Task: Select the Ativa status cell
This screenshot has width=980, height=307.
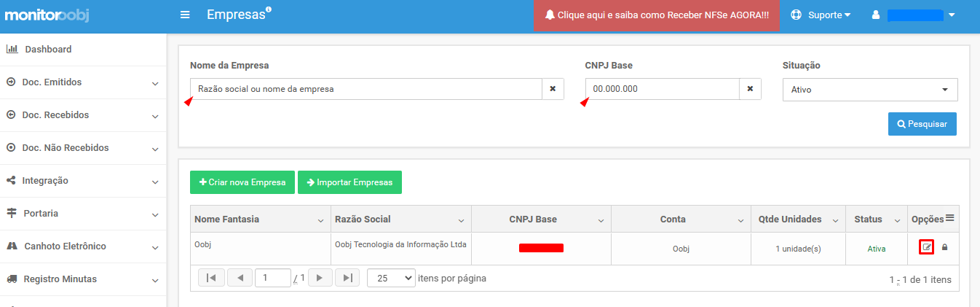Action: coord(876,249)
